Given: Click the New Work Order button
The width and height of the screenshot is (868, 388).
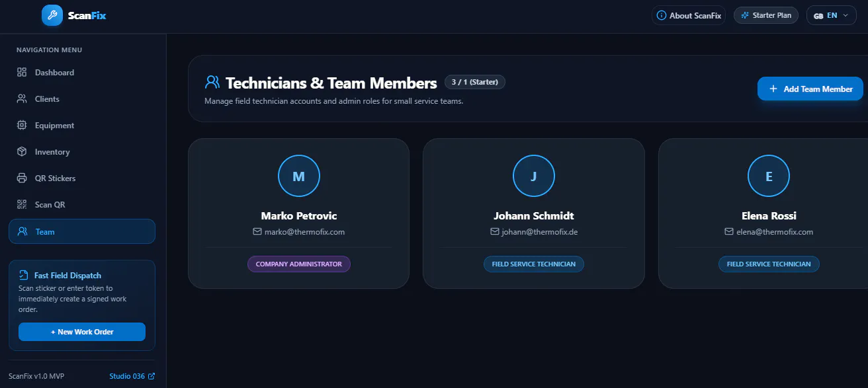Looking at the screenshot, I should pos(82,332).
